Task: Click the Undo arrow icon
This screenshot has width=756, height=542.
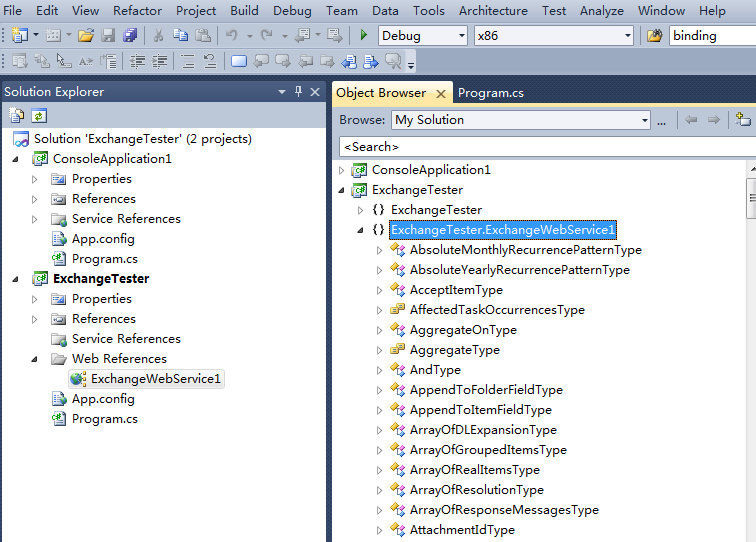Action: click(x=232, y=35)
